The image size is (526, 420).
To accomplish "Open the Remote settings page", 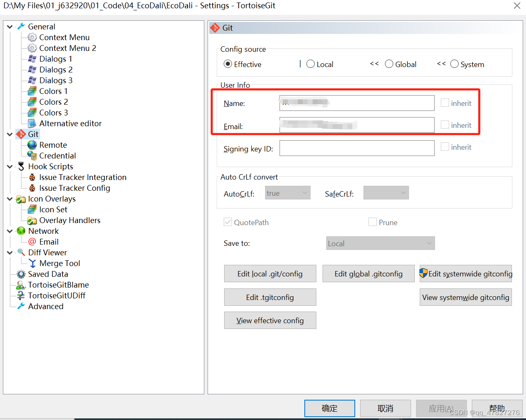I will click(x=53, y=145).
